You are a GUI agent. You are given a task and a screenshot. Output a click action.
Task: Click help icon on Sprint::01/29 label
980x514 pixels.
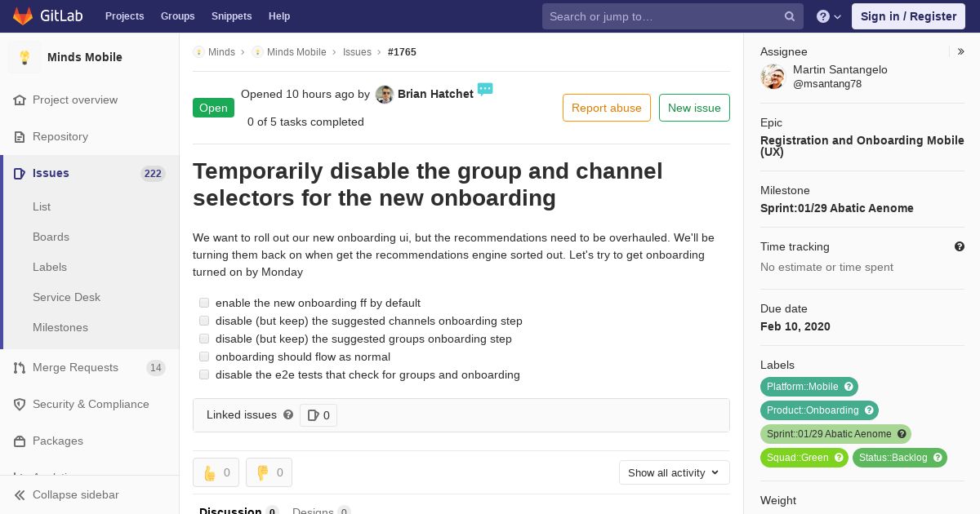902,434
